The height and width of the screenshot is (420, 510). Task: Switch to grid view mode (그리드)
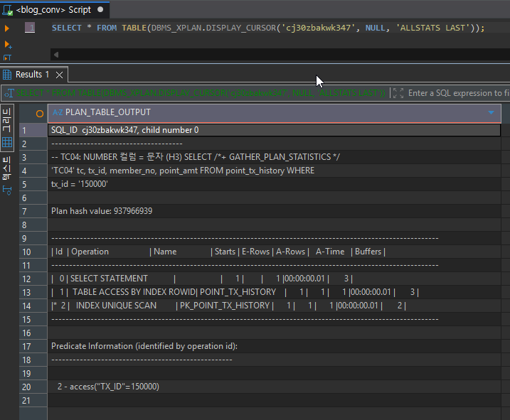pos(7,127)
